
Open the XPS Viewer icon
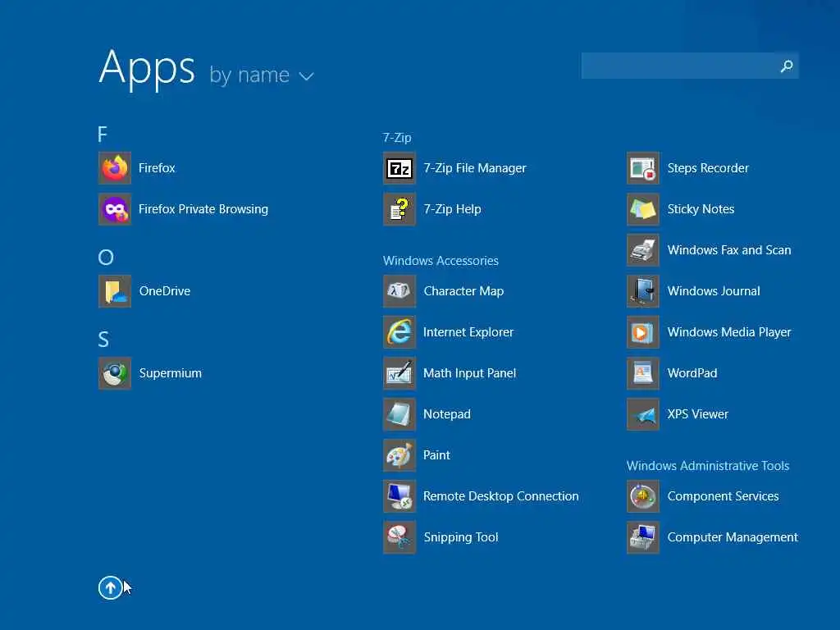[643, 414]
